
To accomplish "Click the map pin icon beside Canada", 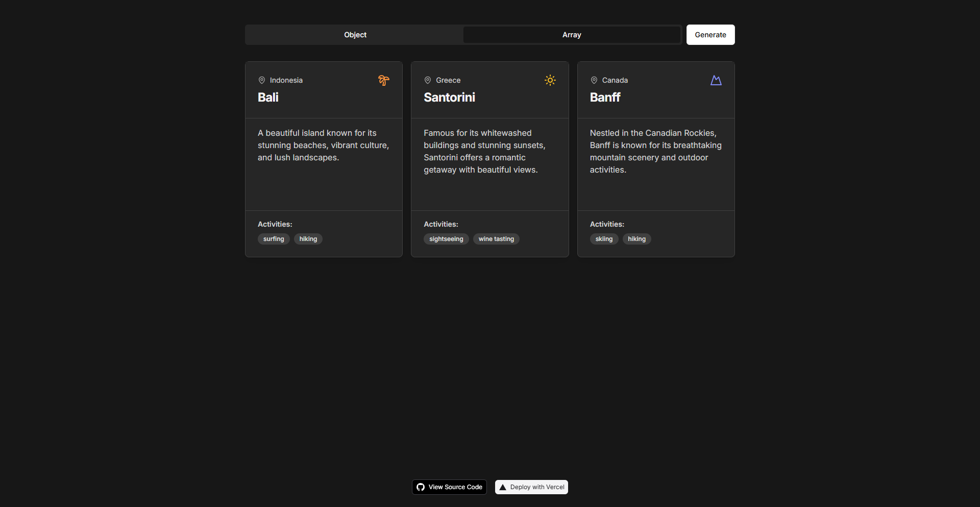I will 594,80.
